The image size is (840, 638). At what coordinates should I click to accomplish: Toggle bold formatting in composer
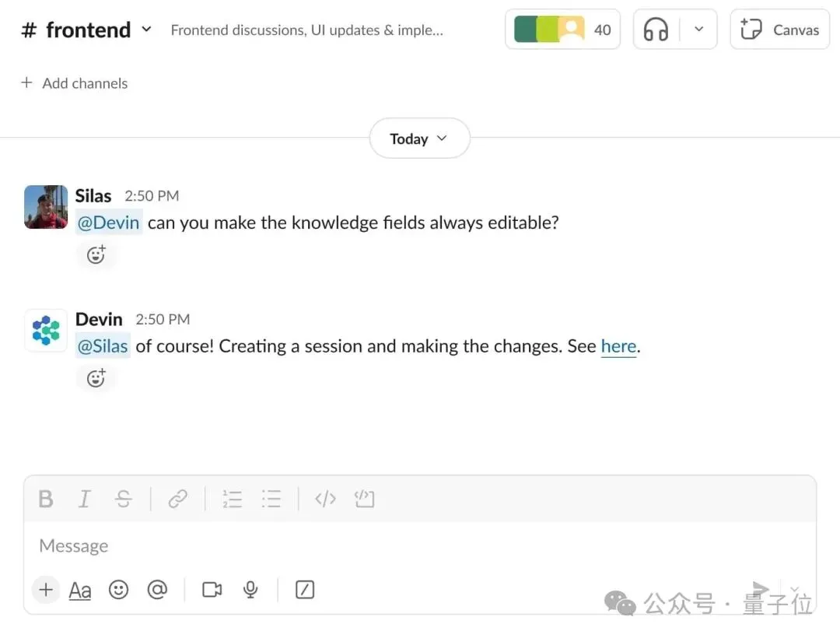[x=46, y=499]
